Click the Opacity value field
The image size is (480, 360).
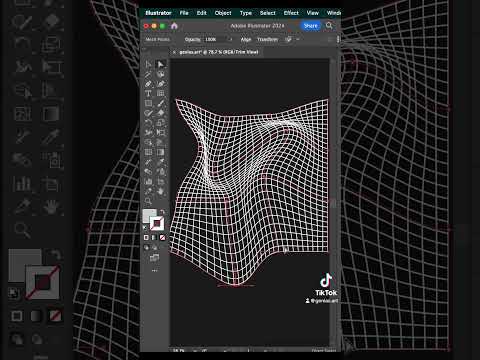216,39
